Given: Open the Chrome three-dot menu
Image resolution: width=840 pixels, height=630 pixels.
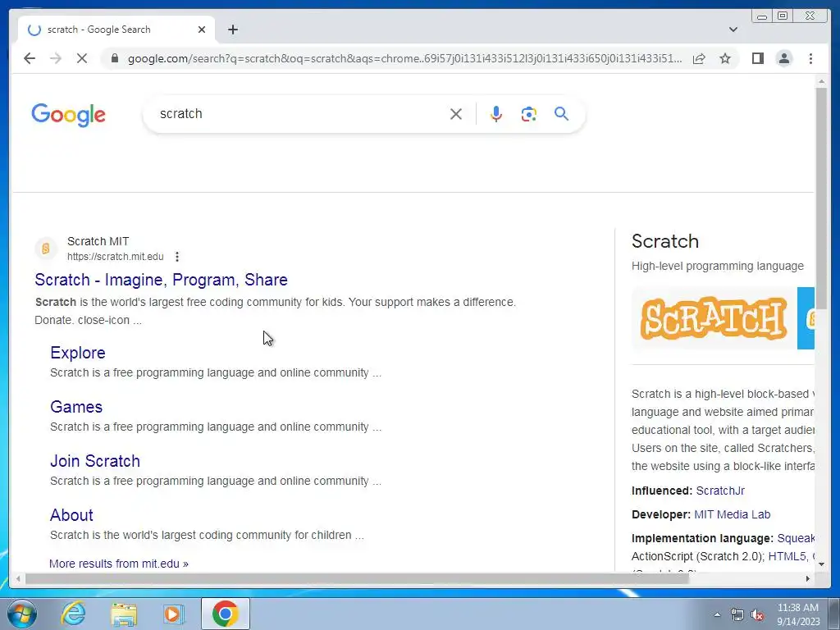Looking at the screenshot, I should click(810, 58).
